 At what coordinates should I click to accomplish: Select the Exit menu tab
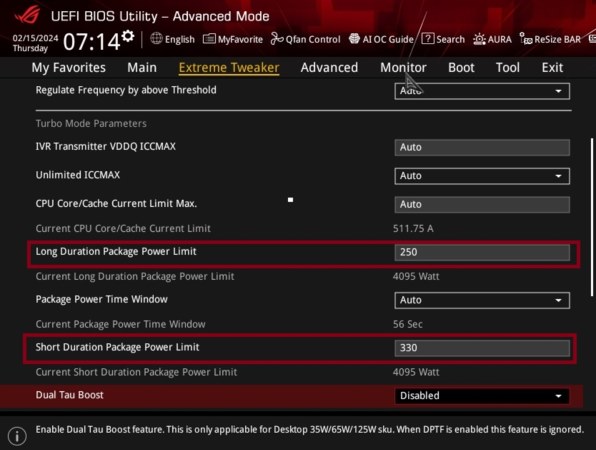[x=552, y=68]
